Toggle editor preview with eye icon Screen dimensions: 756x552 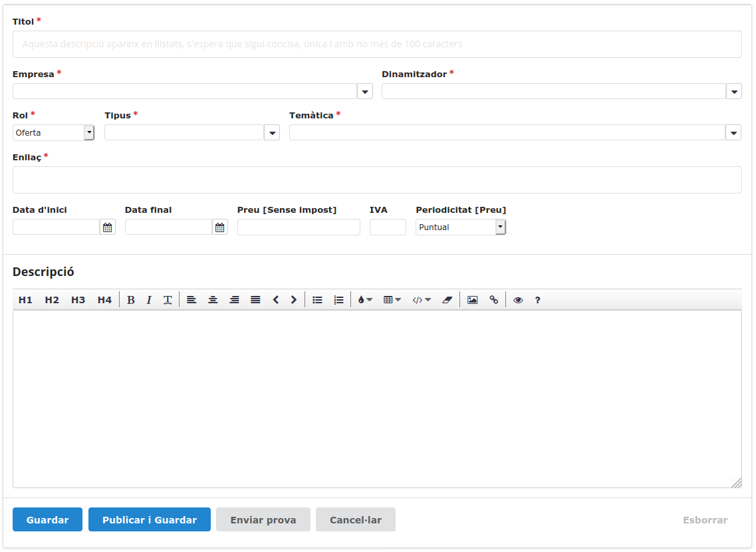click(x=518, y=300)
